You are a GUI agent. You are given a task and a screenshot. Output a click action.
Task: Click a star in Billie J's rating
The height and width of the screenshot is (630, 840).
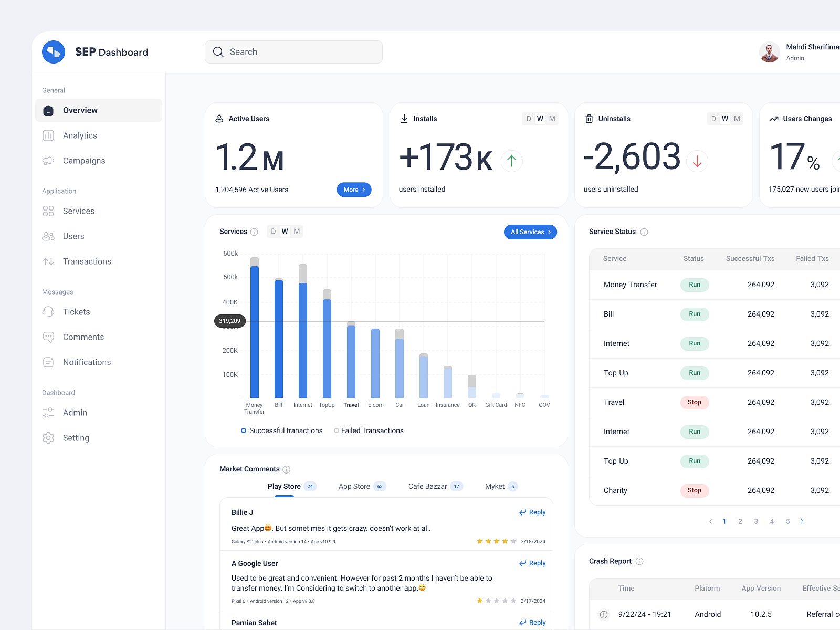point(496,541)
